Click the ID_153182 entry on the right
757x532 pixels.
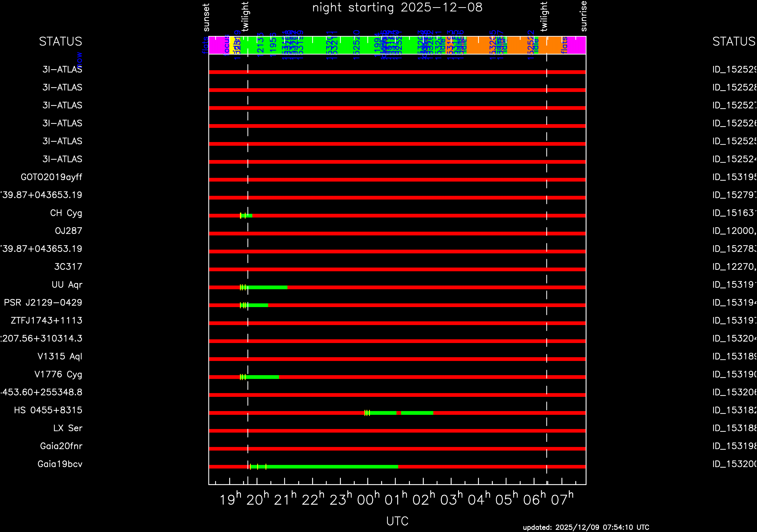[734, 410]
